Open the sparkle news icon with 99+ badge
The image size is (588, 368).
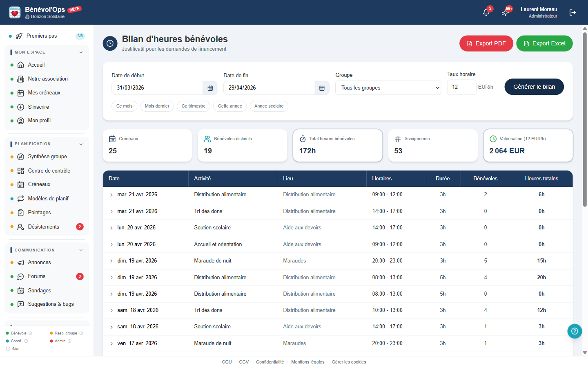point(505,12)
